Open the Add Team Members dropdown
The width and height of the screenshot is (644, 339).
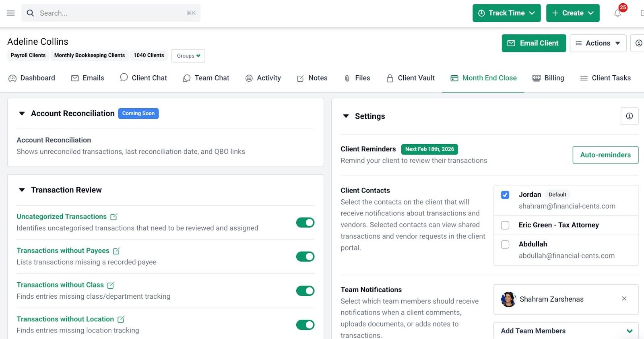pos(566,331)
